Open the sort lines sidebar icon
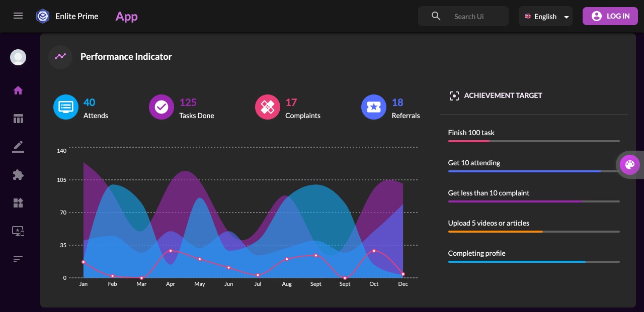 click(18, 259)
